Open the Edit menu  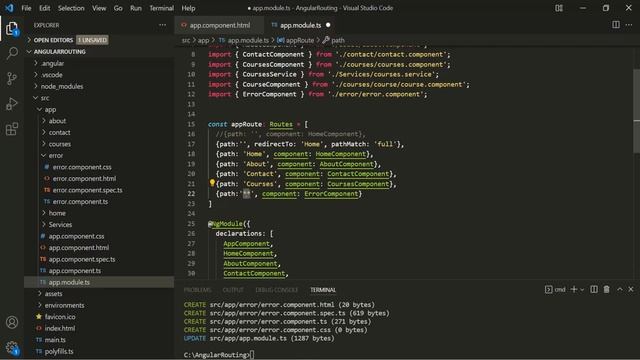[44, 8]
